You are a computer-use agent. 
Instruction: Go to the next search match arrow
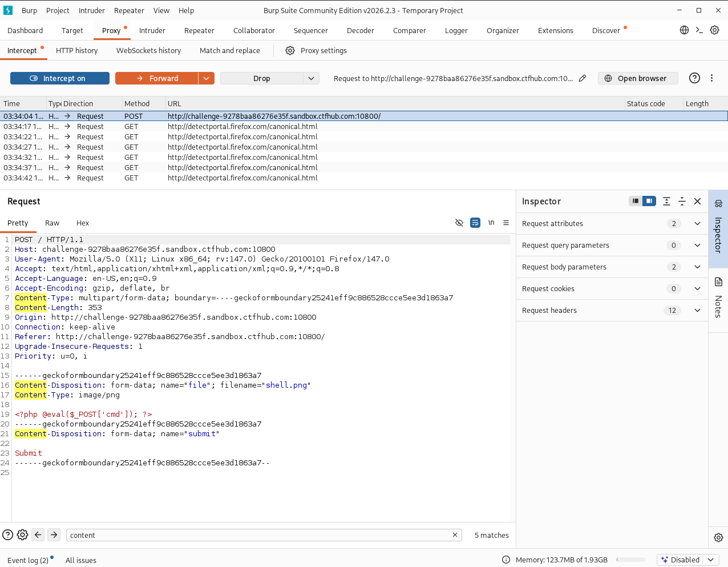click(x=54, y=535)
